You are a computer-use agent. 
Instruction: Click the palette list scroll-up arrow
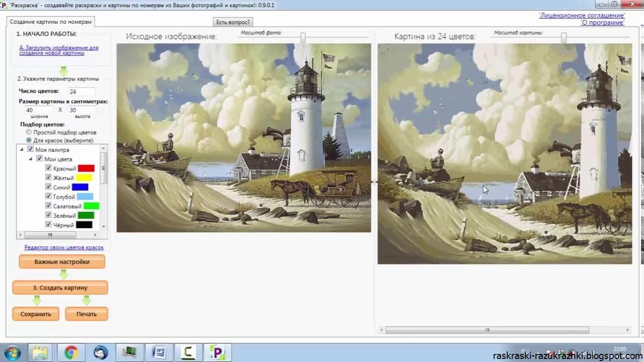pos(104,148)
